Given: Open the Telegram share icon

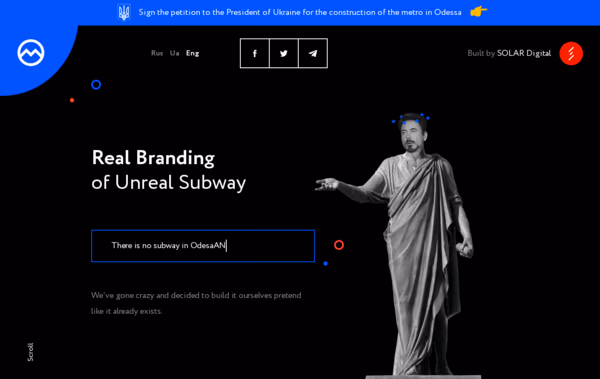Looking at the screenshot, I should point(313,53).
